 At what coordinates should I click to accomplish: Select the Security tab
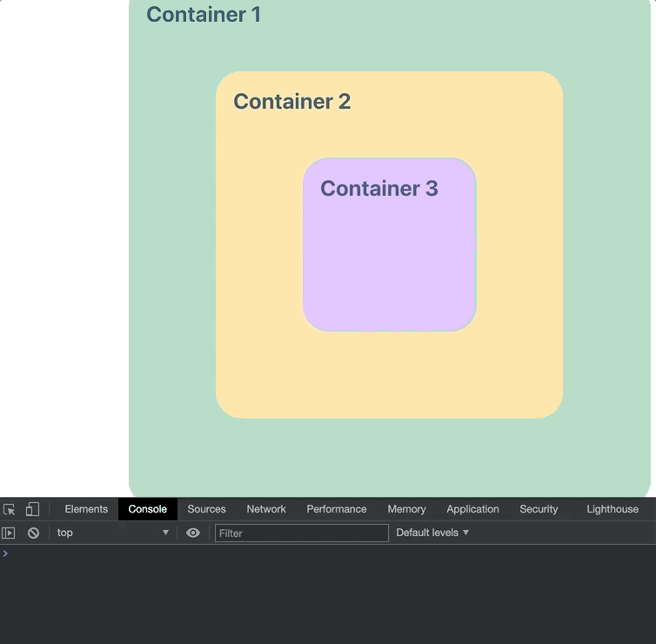pos(539,509)
